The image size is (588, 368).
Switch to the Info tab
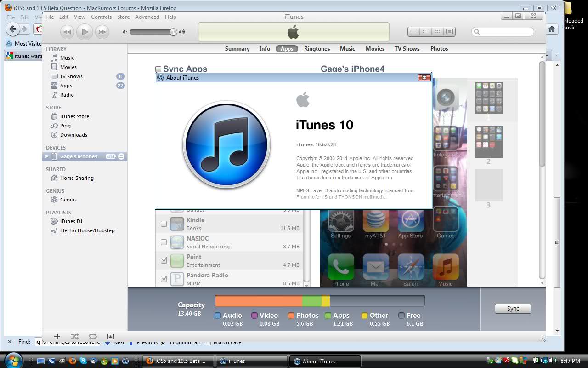pyautogui.click(x=265, y=49)
